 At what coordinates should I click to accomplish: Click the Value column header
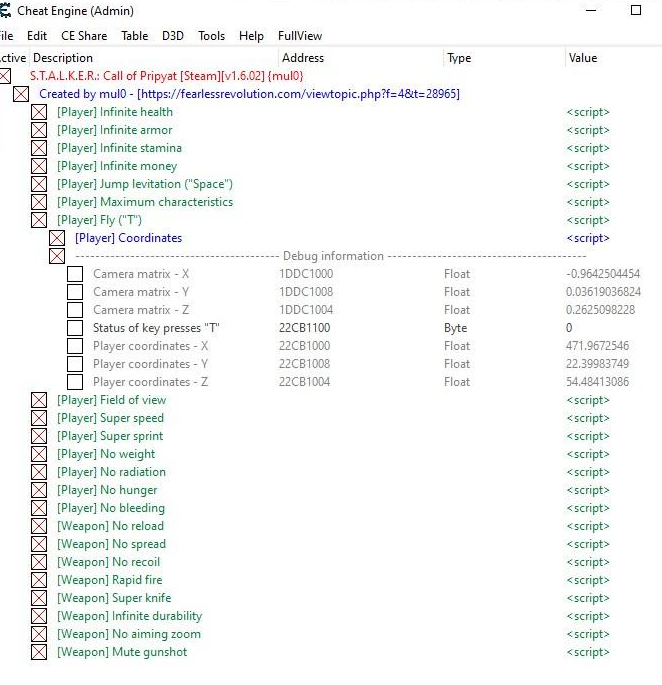(613, 58)
